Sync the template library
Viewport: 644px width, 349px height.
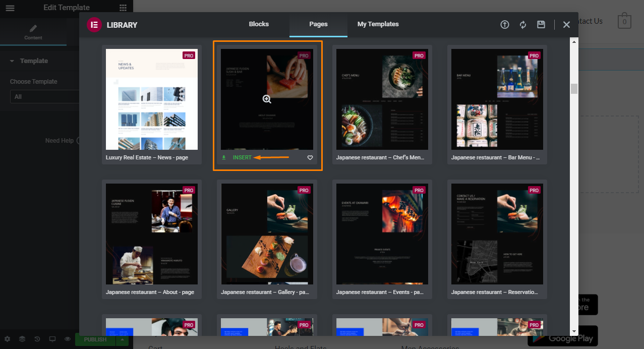click(523, 25)
